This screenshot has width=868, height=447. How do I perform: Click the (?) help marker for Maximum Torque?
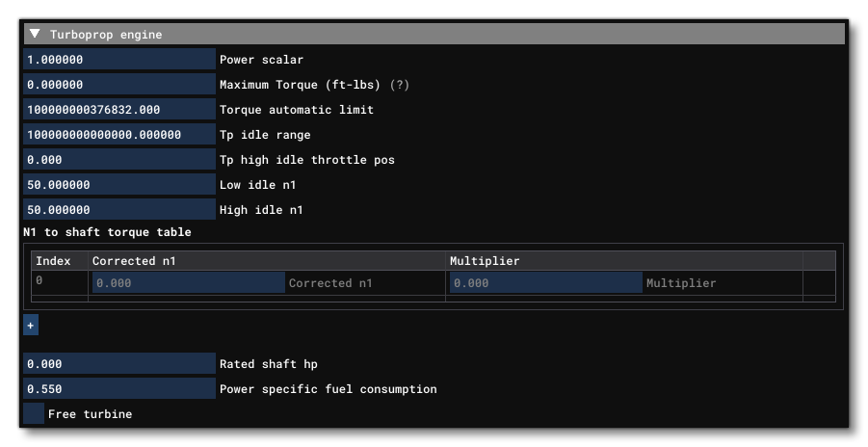click(x=400, y=85)
